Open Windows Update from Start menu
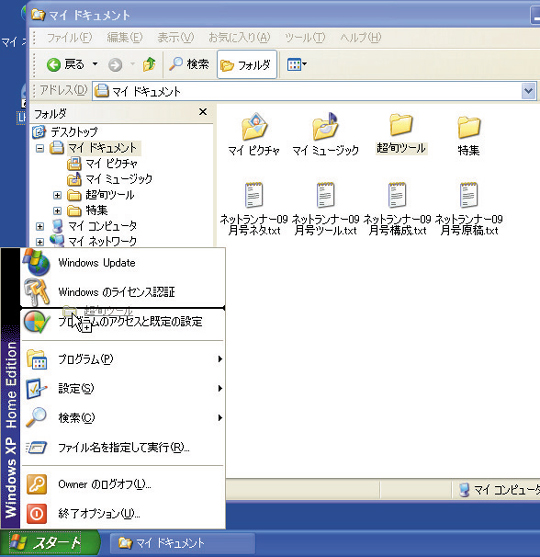The image size is (540, 557). (123, 263)
